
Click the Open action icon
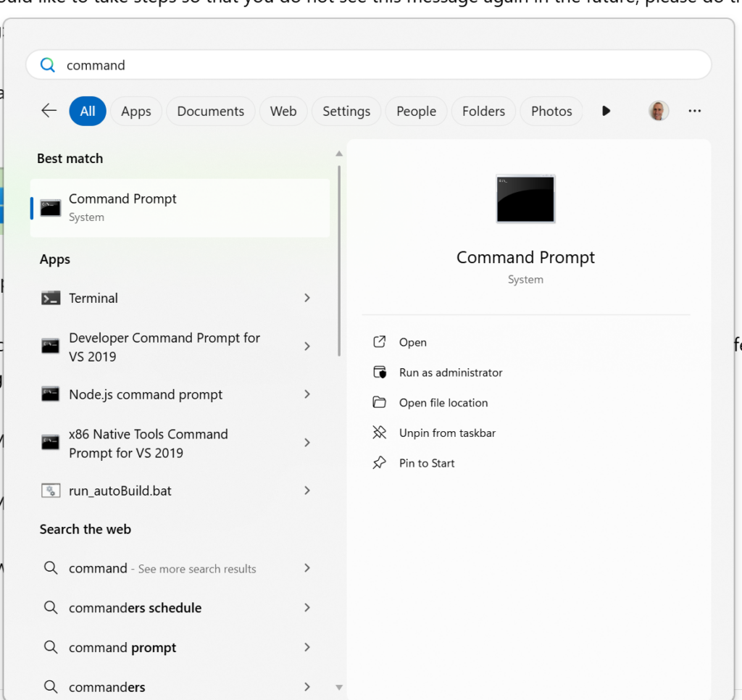380,342
